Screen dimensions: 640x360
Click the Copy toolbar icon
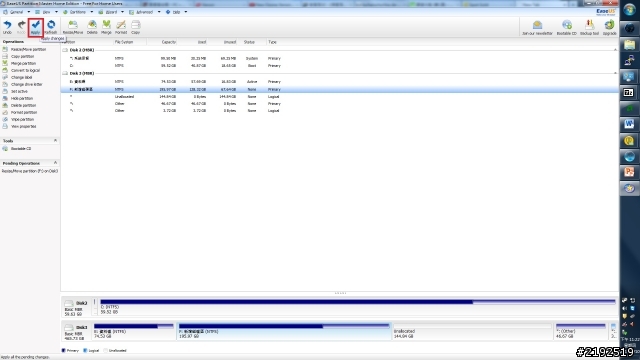tap(136, 27)
